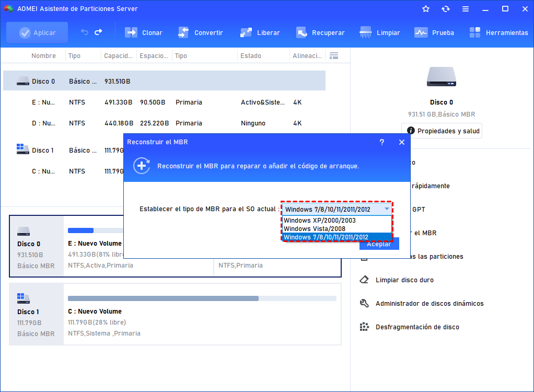The width and height of the screenshot is (534, 392).
Task: Open the hamburger menu in title bar
Action: pyautogui.click(x=466, y=9)
